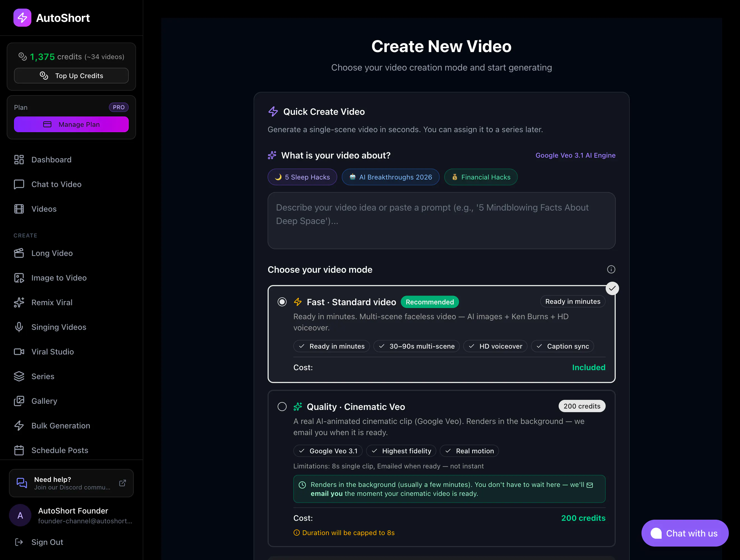Viewport: 740px width, 560px height.
Task: Click the founder-channel email address text
Action: coord(85,521)
